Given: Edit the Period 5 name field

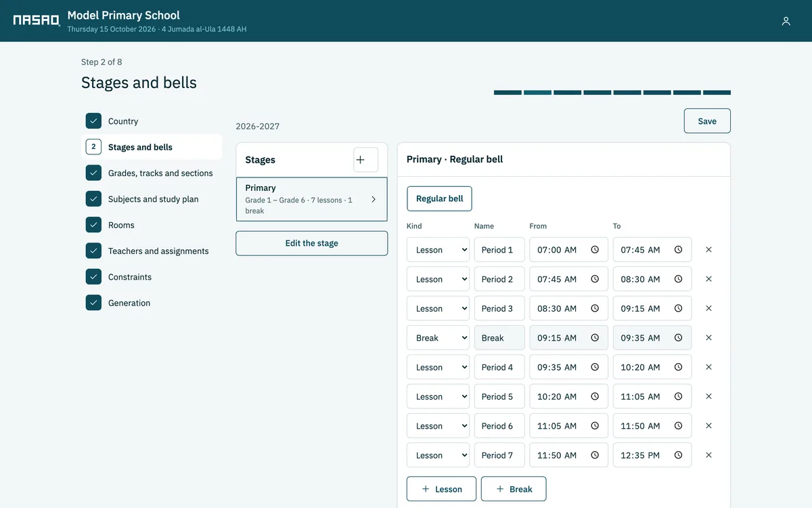Looking at the screenshot, I should (x=499, y=397).
